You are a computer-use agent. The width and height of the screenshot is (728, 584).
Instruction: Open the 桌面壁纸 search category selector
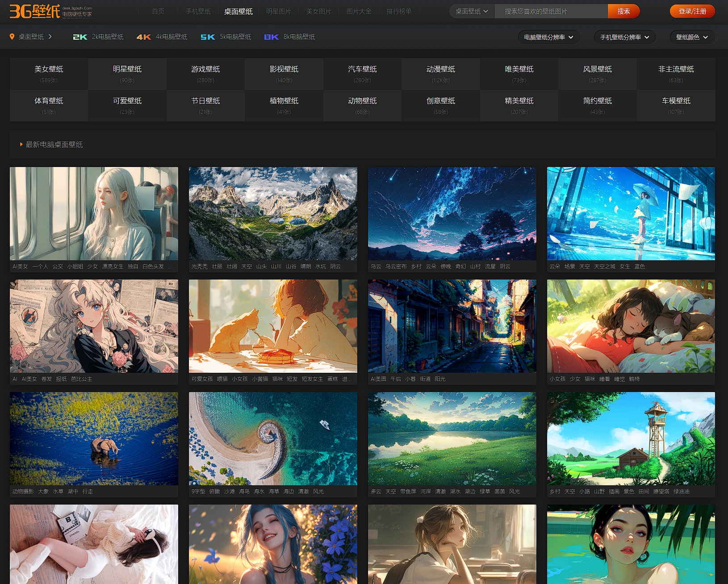(472, 11)
